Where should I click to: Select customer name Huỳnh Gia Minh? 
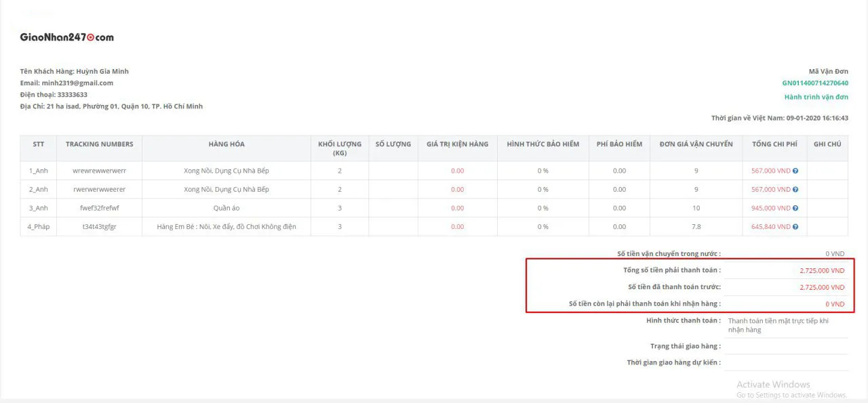tap(102, 71)
